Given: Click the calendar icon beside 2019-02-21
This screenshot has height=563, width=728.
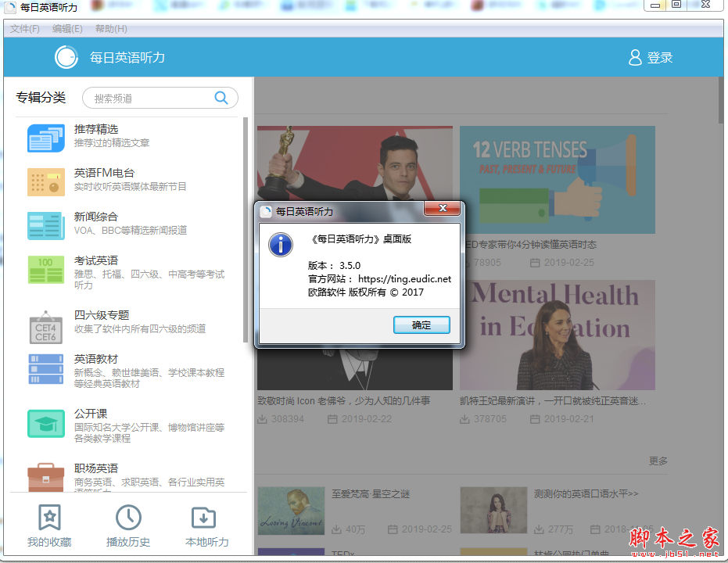Looking at the screenshot, I should coord(535,419).
